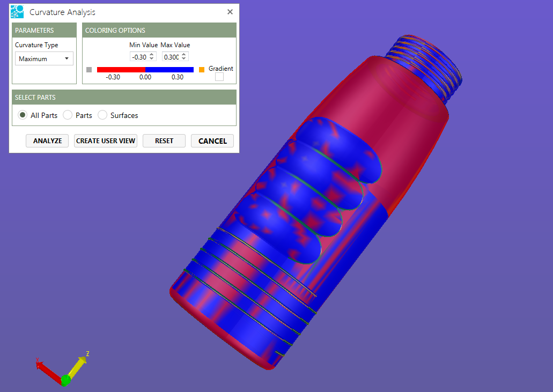This screenshot has width=553, height=392.
Task: Click the Min Value input field
Action: [139, 57]
